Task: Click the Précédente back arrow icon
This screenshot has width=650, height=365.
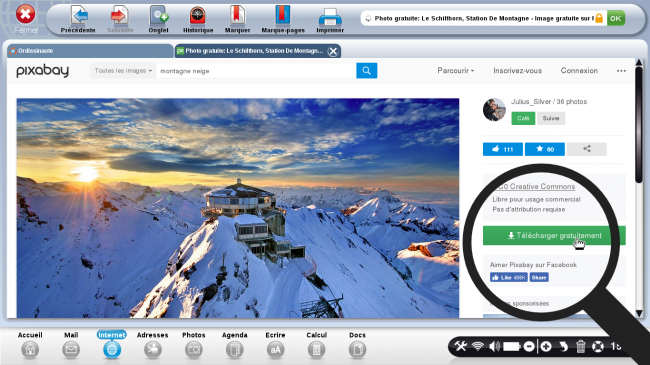Action: point(79,16)
